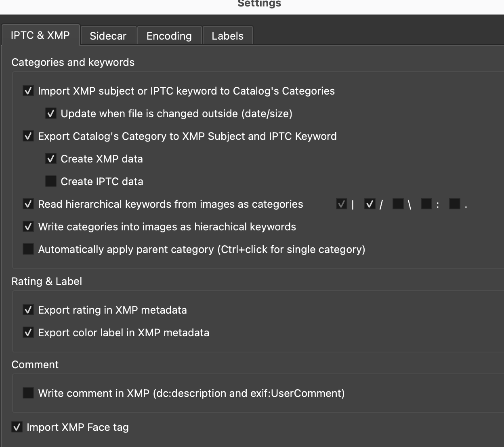Disable Write categories as hierarchical keywords
Screen dimensions: 504x447
pyautogui.click(x=28, y=227)
